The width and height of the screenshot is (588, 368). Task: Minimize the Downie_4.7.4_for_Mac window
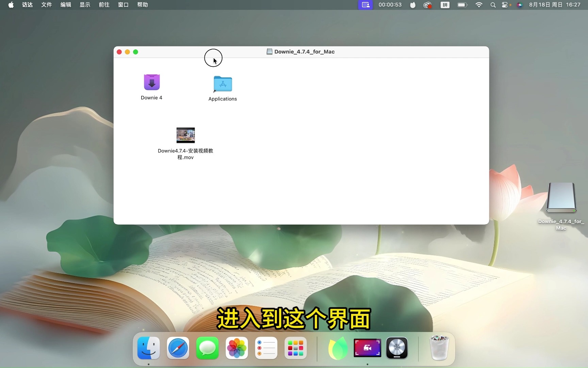(x=127, y=52)
